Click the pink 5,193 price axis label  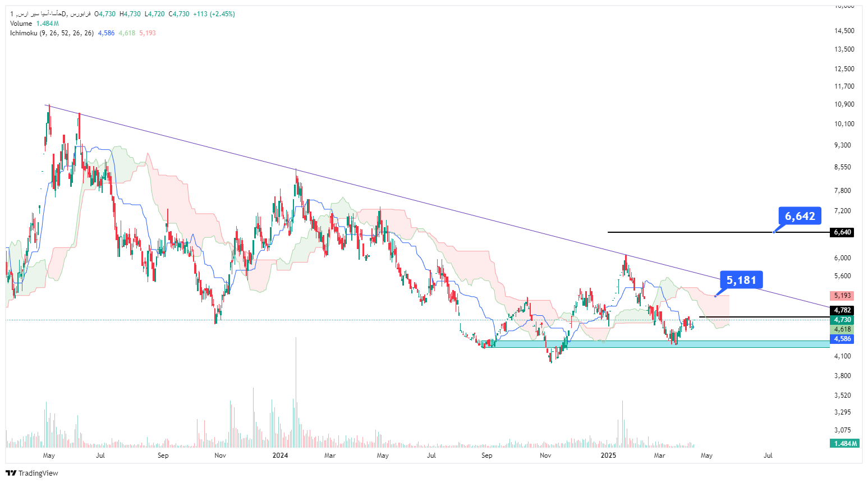pos(842,296)
